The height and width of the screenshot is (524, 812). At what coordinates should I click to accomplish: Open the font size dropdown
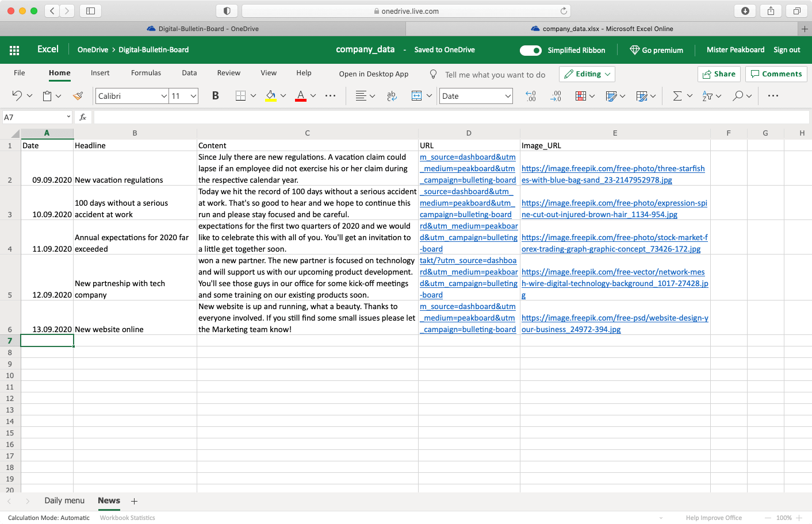click(193, 96)
